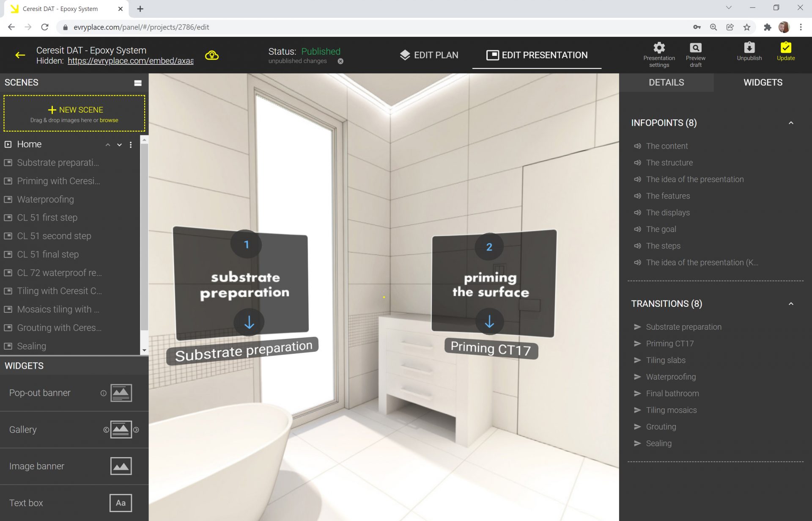Select the Sealing transition in right panel
Image resolution: width=812 pixels, height=521 pixels.
658,444
